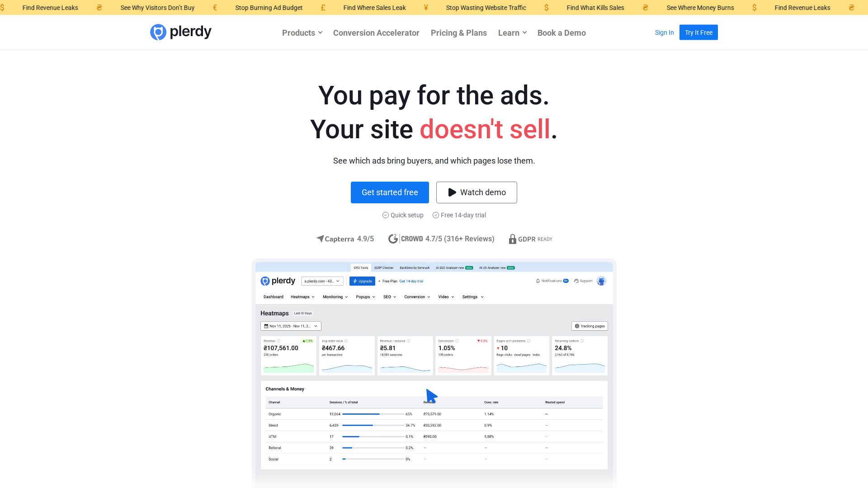Image resolution: width=868 pixels, height=488 pixels.
Task: Click the Tracking pages button
Action: [590, 326]
